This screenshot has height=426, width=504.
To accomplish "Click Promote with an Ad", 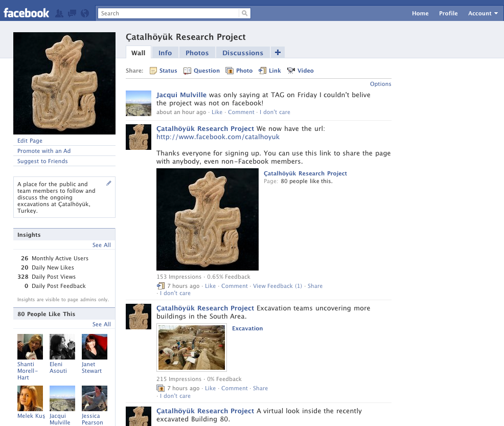I will (x=44, y=151).
